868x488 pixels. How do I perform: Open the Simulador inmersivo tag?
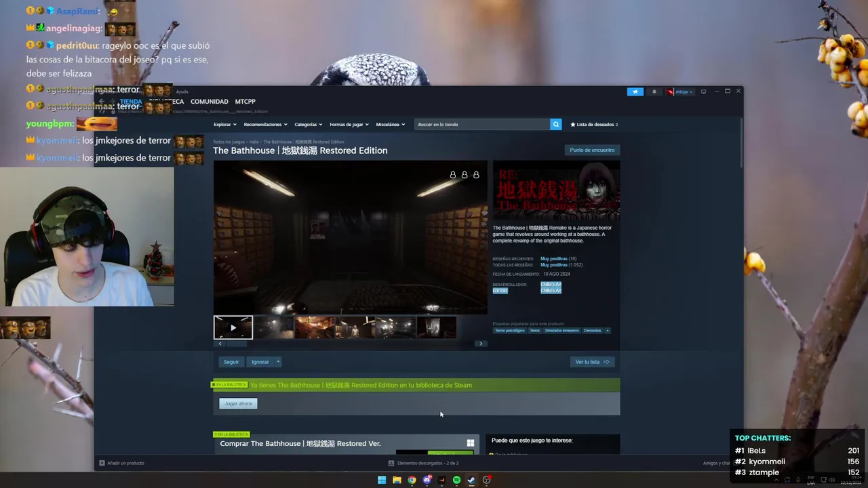click(x=561, y=331)
